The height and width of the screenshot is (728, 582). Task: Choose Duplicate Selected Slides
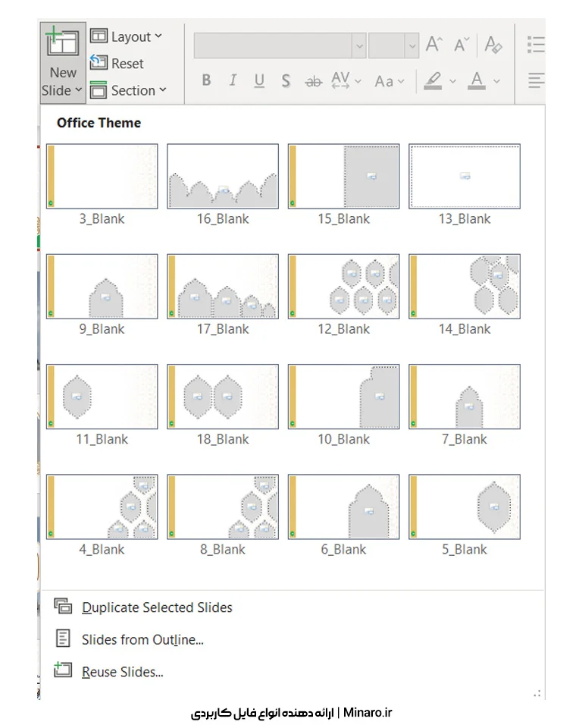pyautogui.click(x=157, y=607)
